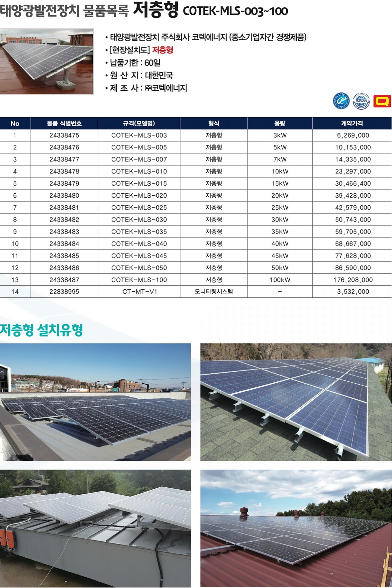
Task: Click the '계약가격' column header
Action: (352, 123)
